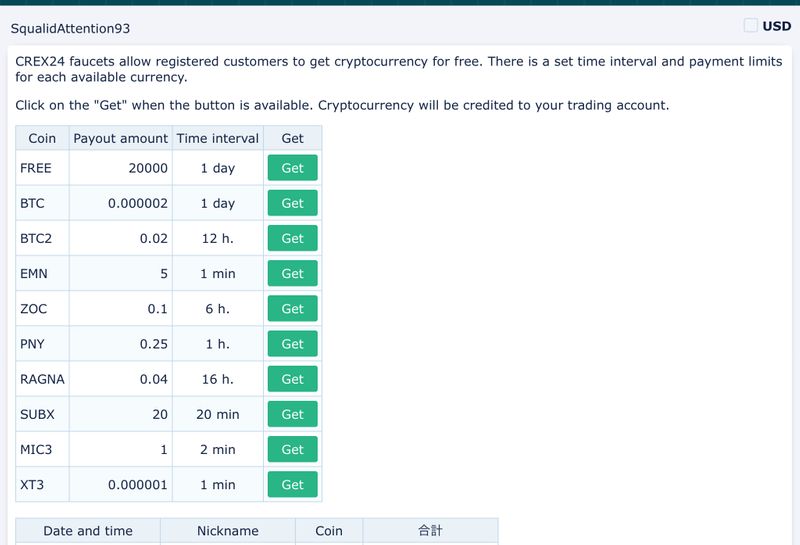Click the USD label text
The width and height of the screenshot is (800, 545).
coord(777,26)
